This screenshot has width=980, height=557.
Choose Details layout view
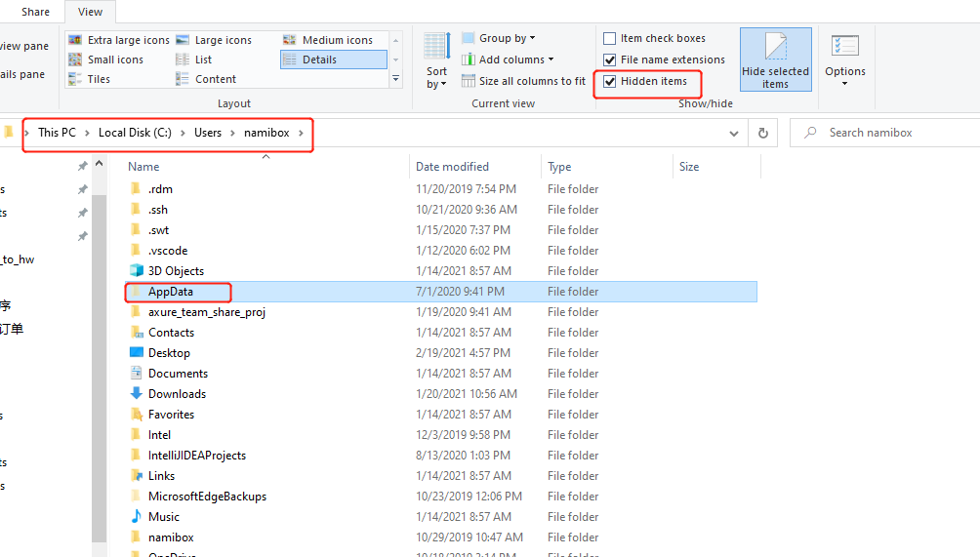click(334, 60)
